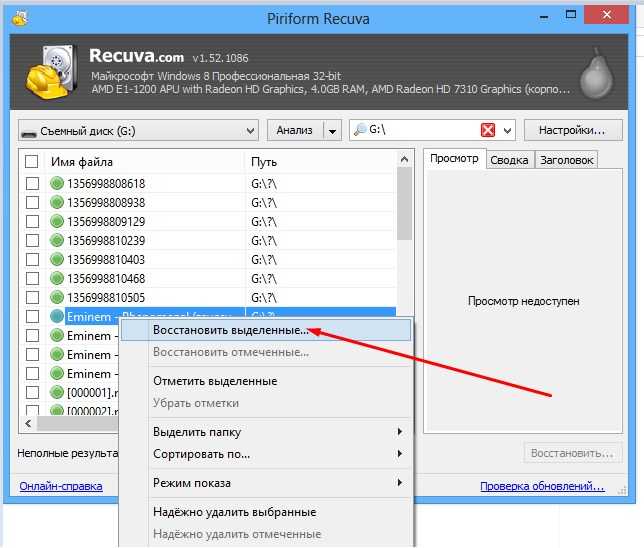Check the box for file 1356998808618
This screenshot has width=644, height=548.
tap(32, 183)
